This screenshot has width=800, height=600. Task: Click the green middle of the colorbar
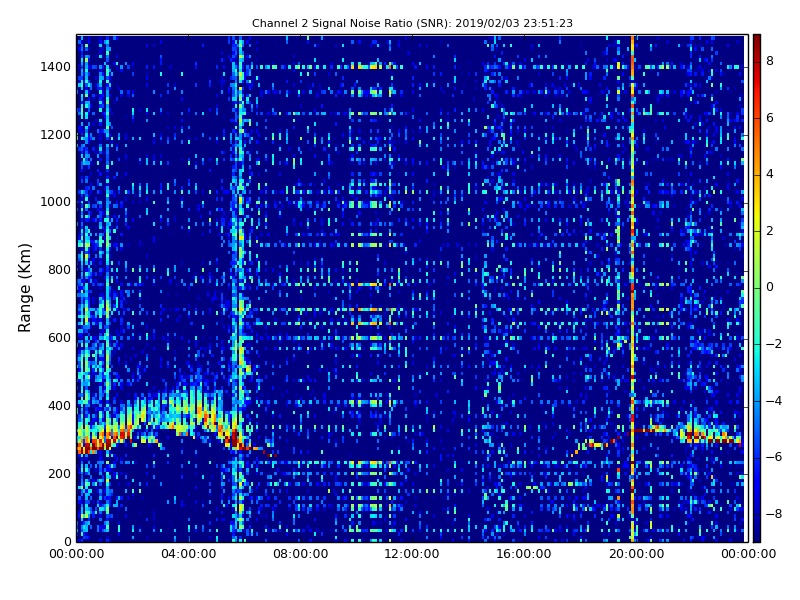click(757, 288)
